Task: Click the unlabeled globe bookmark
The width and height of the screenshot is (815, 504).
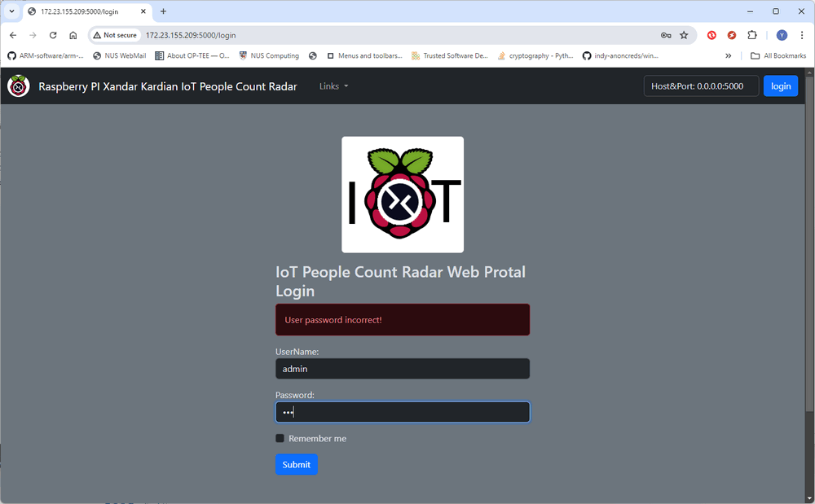Action: pyautogui.click(x=312, y=55)
